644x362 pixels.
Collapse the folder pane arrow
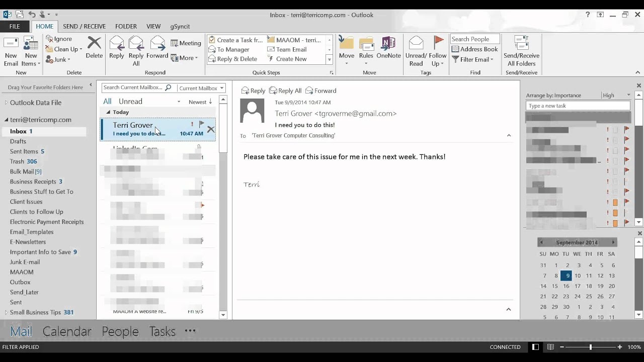(x=91, y=85)
